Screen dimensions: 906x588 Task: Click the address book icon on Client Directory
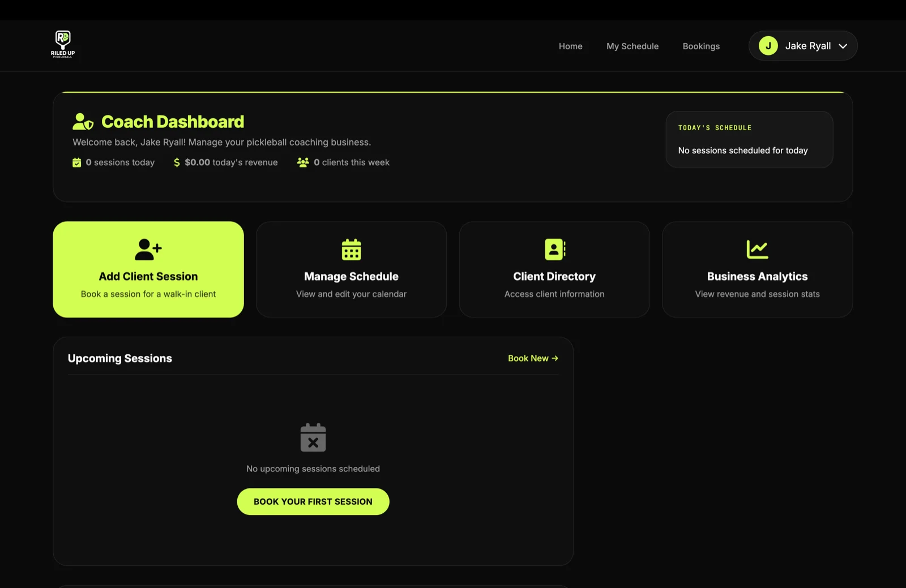point(554,250)
